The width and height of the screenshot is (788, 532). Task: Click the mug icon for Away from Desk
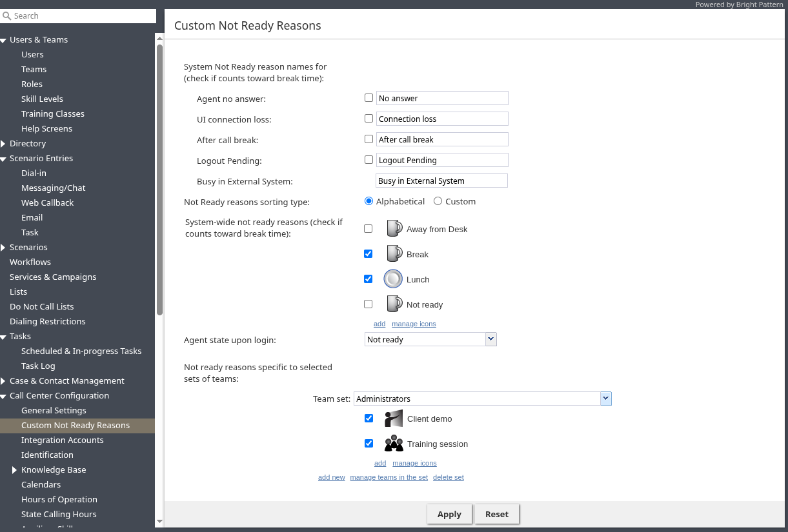(394, 229)
